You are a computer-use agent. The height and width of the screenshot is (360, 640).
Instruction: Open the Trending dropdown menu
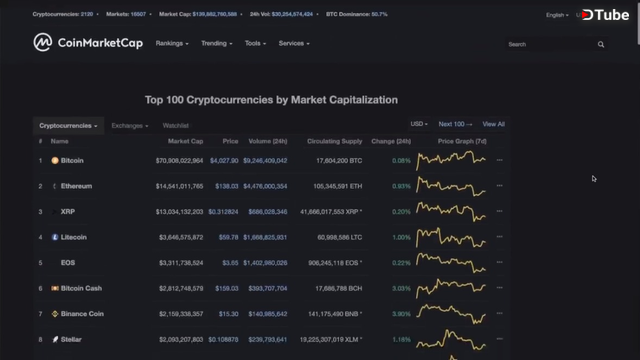click(x=217, y=43)
